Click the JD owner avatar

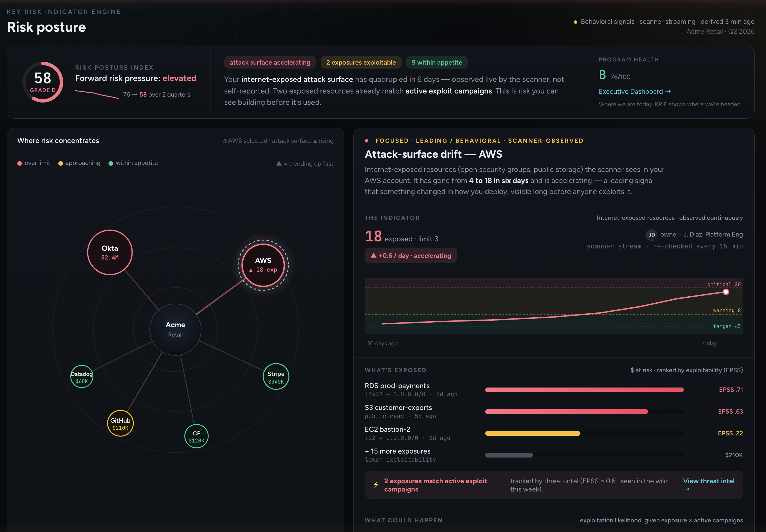(x=652, y=235)
